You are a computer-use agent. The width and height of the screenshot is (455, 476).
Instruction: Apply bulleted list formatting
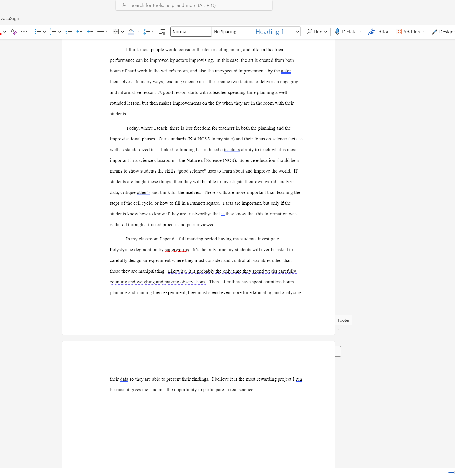(x=38, y=32)
